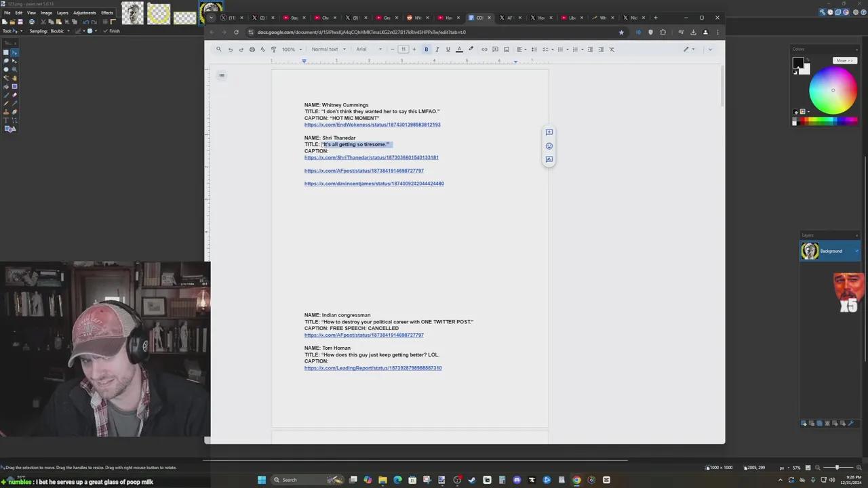The height and width of the screenshot is (488, 868).
Task: Open the ShriThanedar status link
Action: tap(372, 157)
